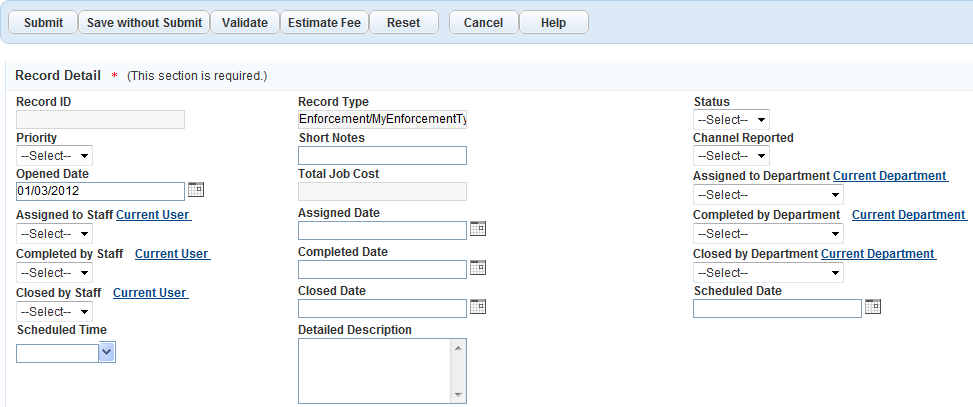Open calendar picker for Closed Date
The height and width of the screenshot is (407, 973).
[x=478, y=307]
